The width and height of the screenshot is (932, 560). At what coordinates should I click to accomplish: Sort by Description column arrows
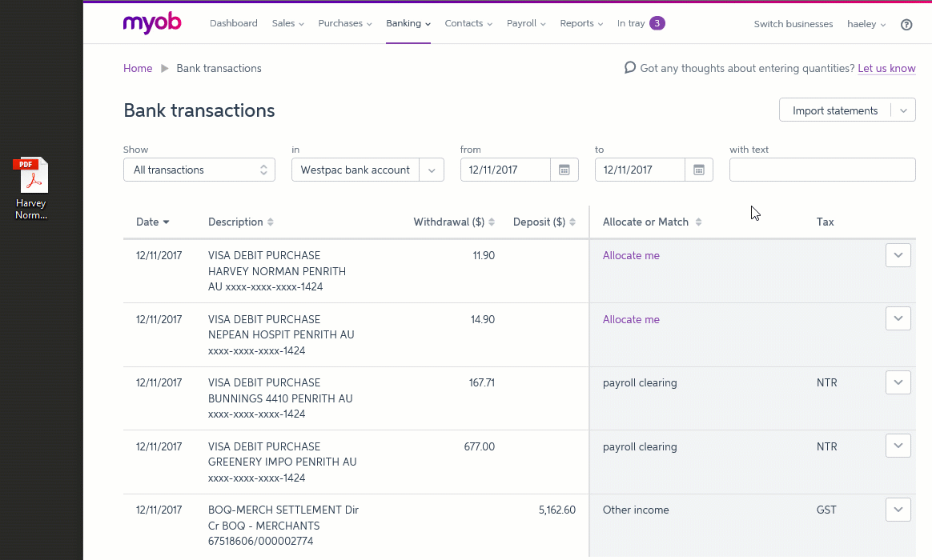[271, 222]
